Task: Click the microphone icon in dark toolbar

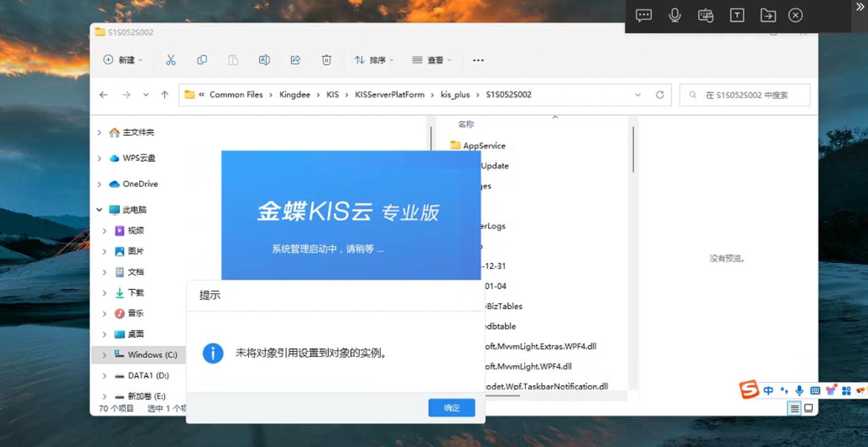Action: point(675,15)
